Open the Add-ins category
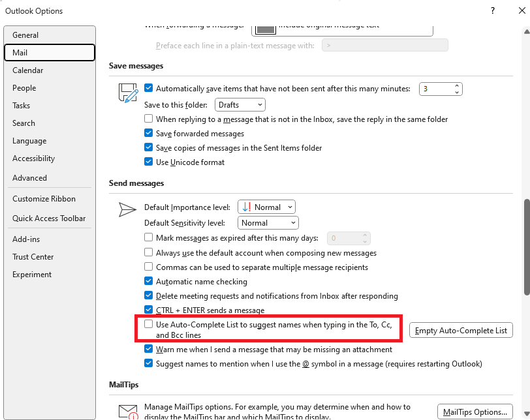530x420 pixels. [50, 239]
